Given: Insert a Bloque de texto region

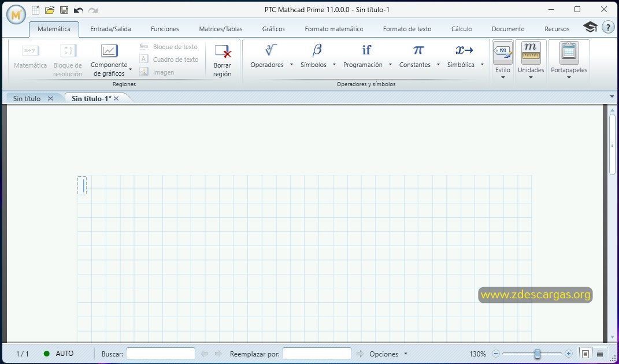Looking at the screenshot, I should point(169,47).
